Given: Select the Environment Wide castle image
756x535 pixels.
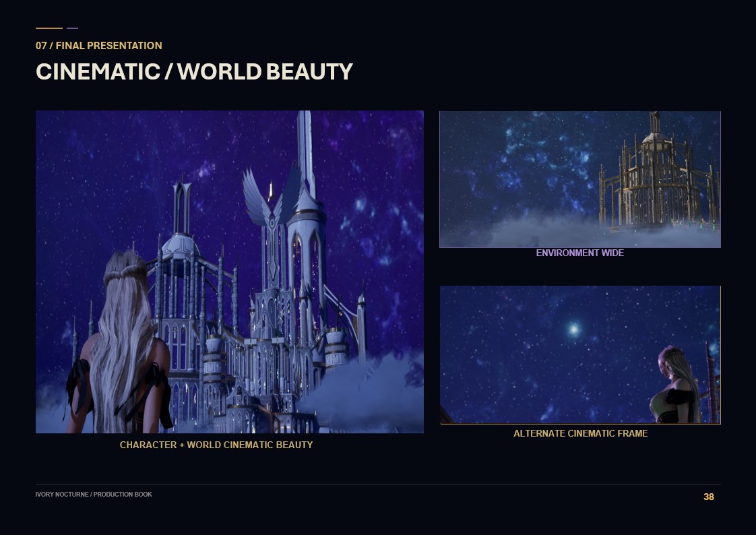Looking at the screenshot, I should coord(580,179).
